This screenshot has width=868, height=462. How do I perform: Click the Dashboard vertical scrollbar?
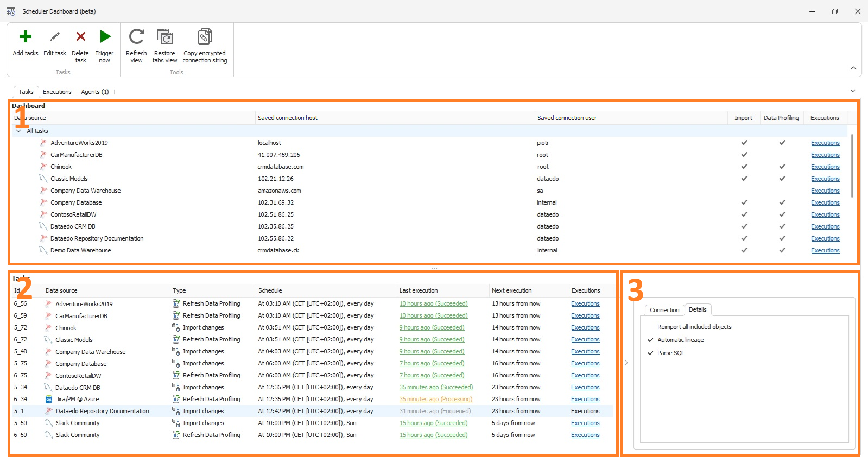click(852, 166)
